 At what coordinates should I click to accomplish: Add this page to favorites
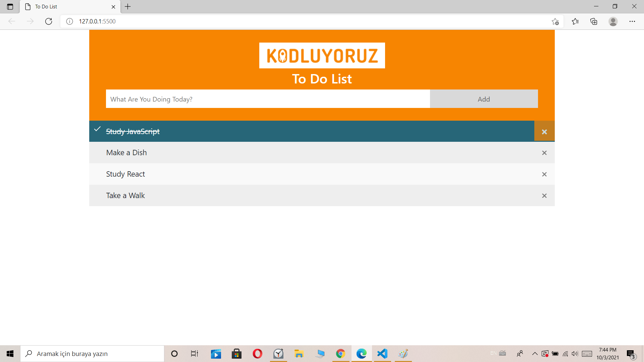555,21
